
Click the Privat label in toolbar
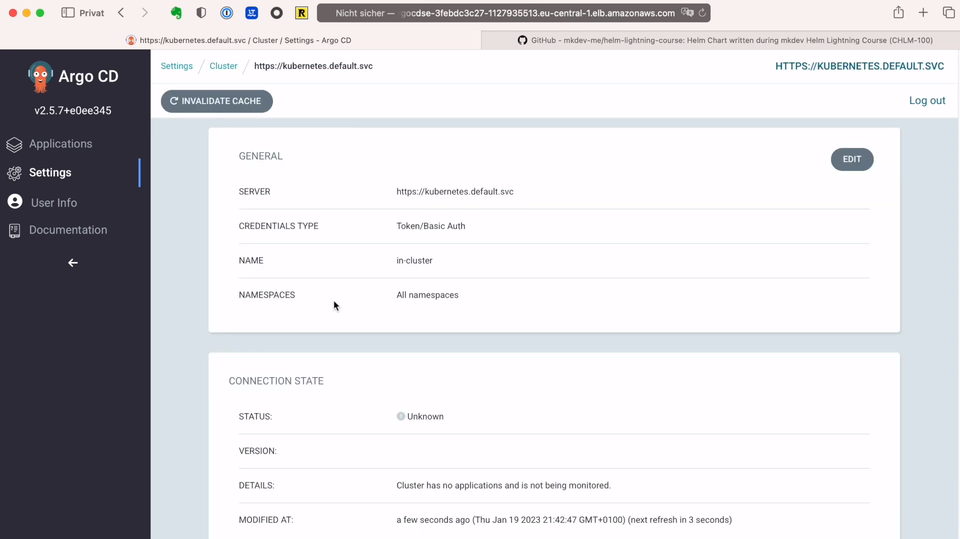pyautogui.click(x=92, y=13)
